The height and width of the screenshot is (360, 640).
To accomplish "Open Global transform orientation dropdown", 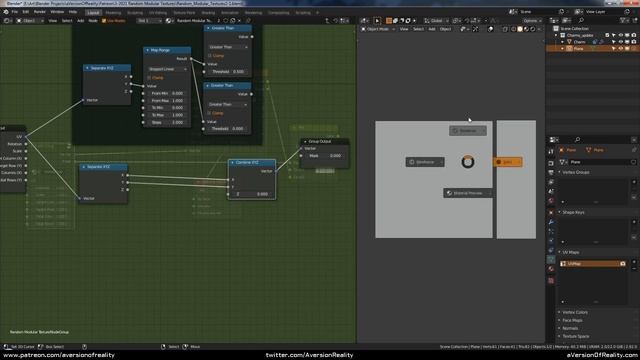I will point(436,20).
